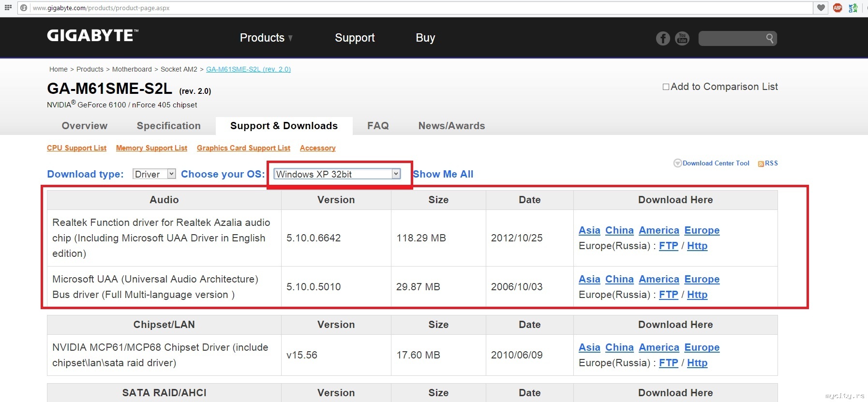Click the Adblock Plus extension icon
The height and width of the screenshot is (402, 868).
838,8
